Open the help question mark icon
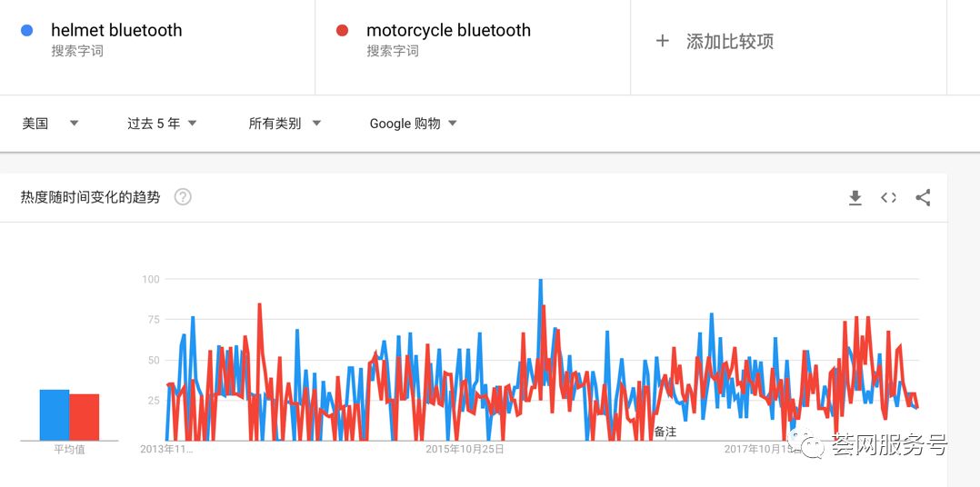The height and width of the screenshot is (487, 980). tap(183, 197)
